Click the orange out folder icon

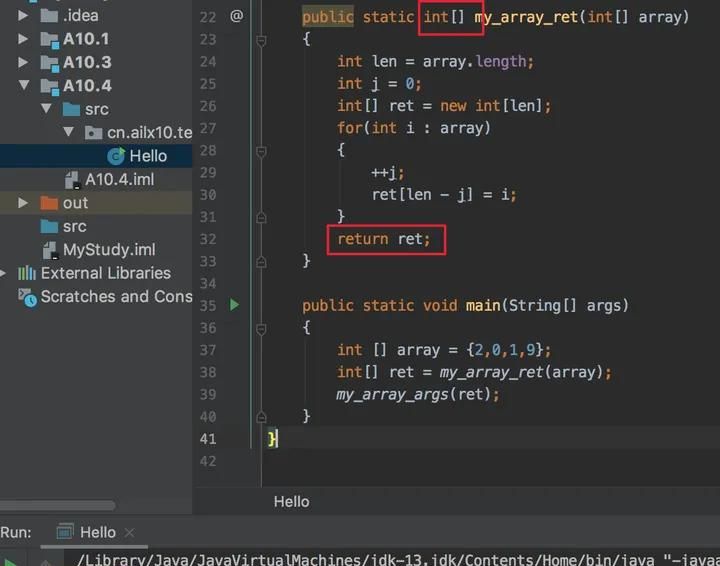tap(49, 203)
